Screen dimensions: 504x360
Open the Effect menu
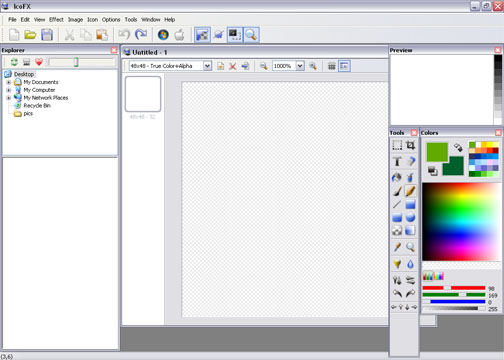(x=56, y=20)
